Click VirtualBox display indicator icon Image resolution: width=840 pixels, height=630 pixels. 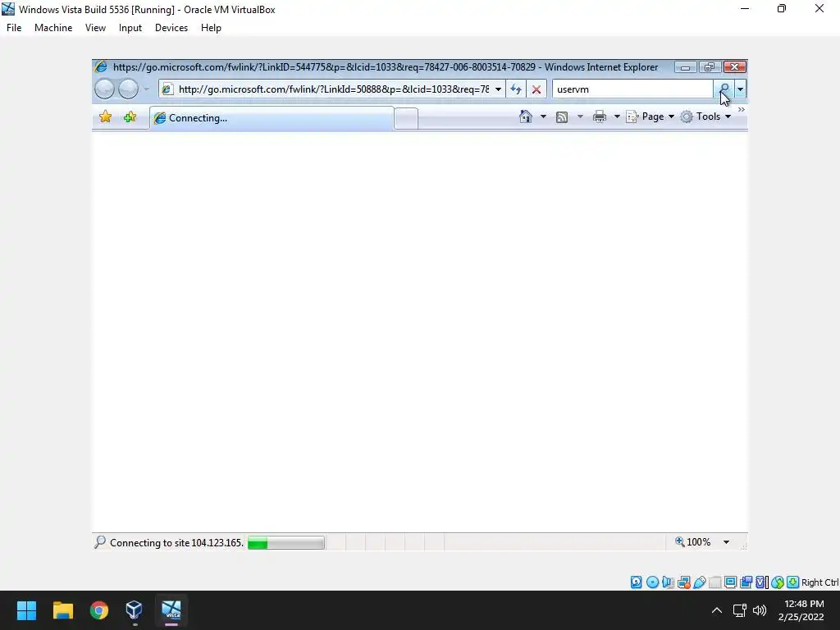(x=730, y=582)
